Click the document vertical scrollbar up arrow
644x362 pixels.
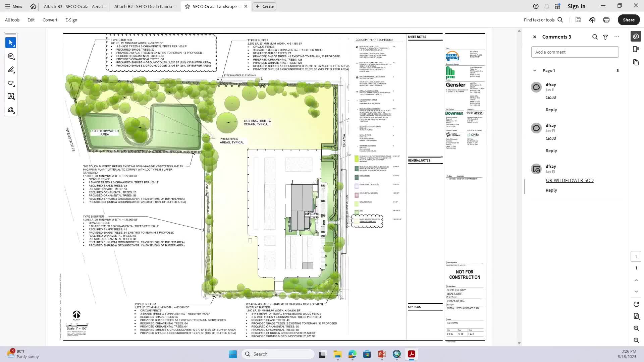click(x=519, y=31)
